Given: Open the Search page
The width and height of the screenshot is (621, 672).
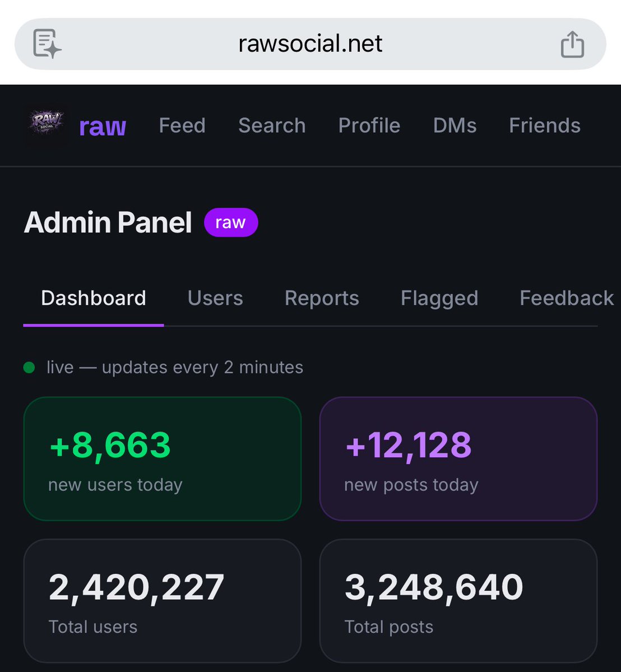Looking at the screenshot, I should 272,126.
